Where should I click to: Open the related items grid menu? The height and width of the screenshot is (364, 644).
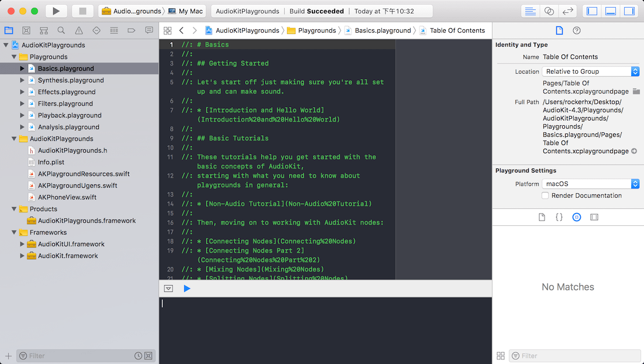(167, 30)
